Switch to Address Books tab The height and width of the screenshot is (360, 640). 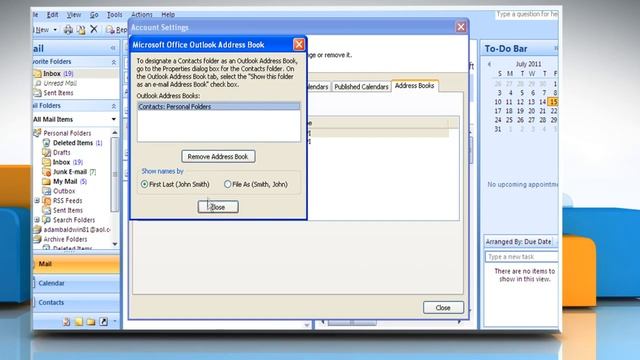point(415,86)
